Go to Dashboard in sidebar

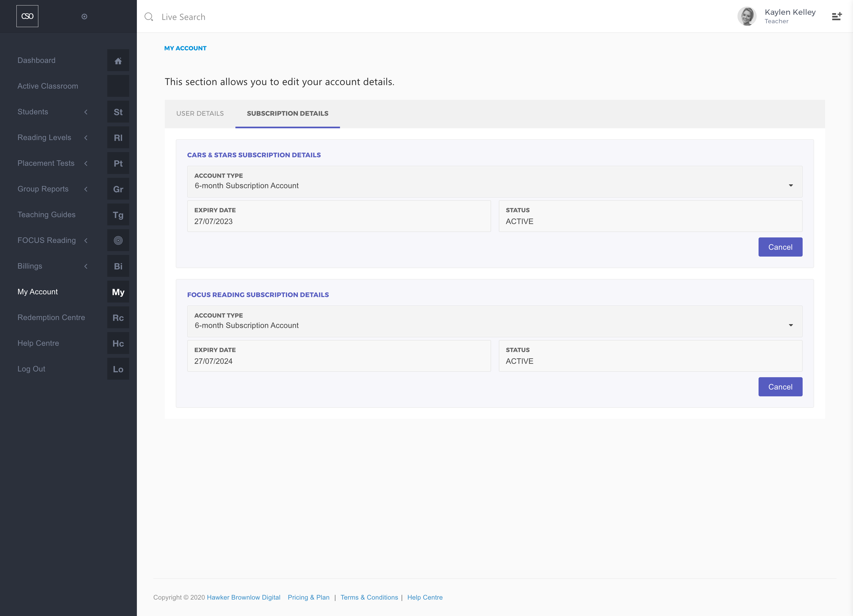[36, 60]
